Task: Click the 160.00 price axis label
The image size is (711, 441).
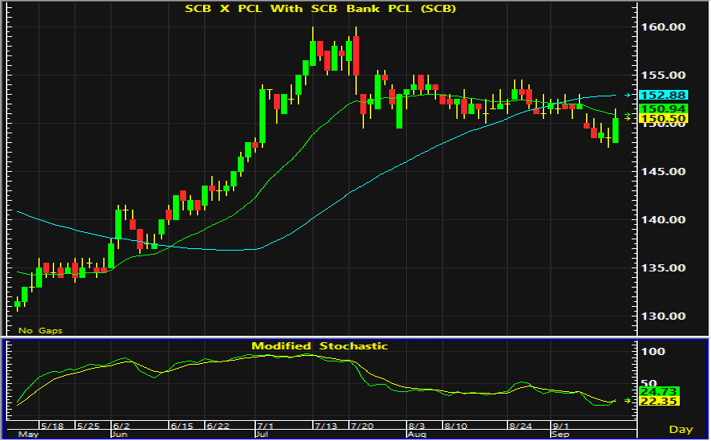Action: (x=662, y=27)
